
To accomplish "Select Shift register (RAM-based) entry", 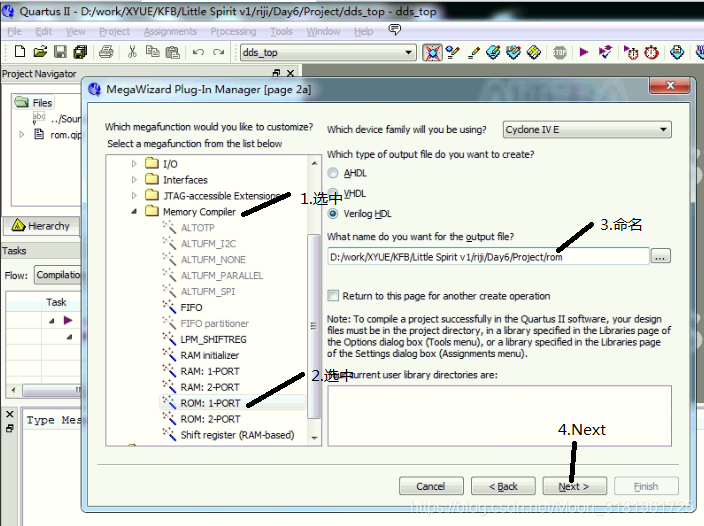I will pyautogui.click(x=237, y=435).
